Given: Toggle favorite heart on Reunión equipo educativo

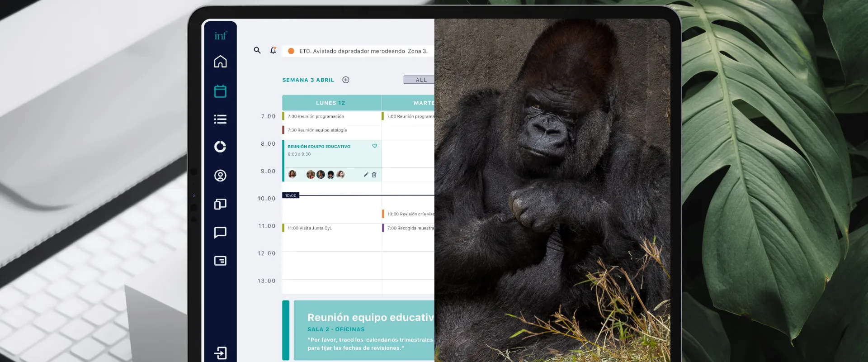Looking at the screenshot, I should 374,146.
